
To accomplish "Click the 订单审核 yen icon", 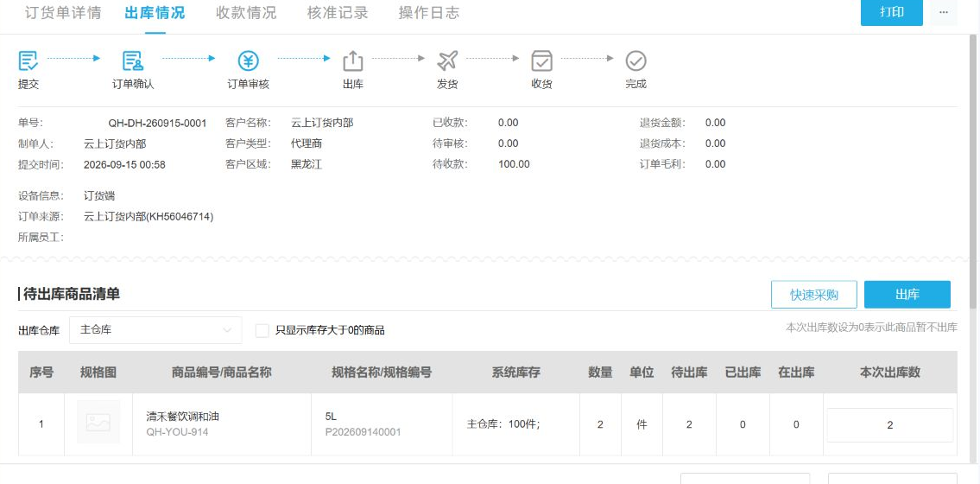I will 248,60.
